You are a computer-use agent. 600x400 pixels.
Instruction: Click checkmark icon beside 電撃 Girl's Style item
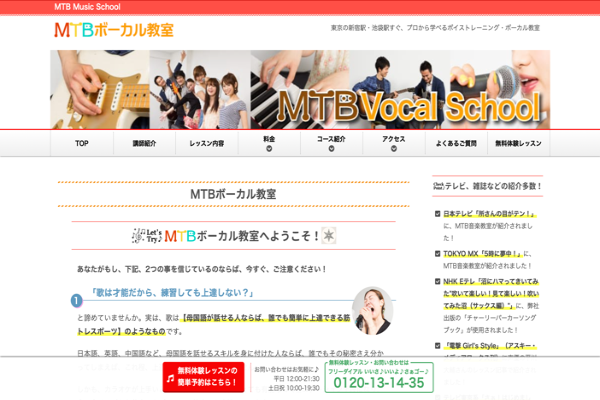(x=438, y=346)
